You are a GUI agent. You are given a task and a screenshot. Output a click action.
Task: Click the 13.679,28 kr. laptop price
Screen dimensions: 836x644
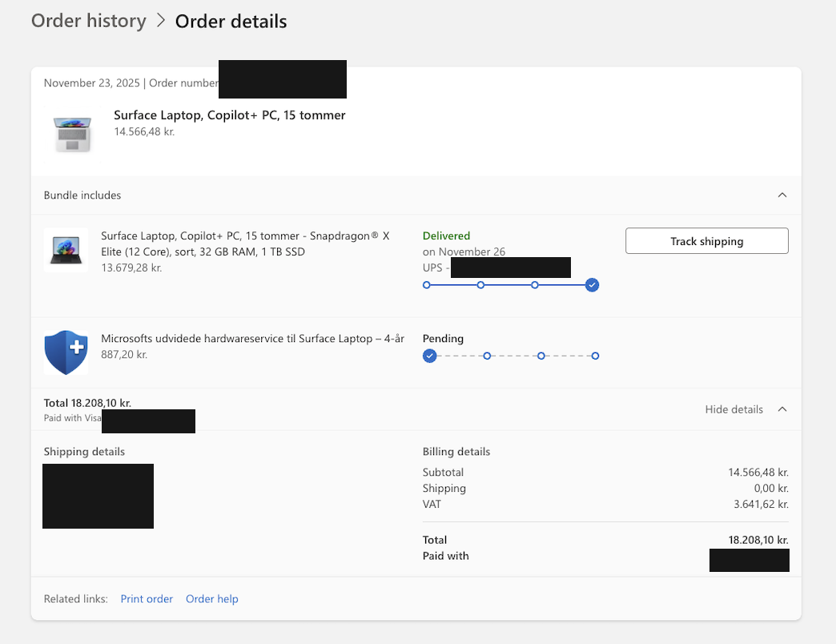(131, 268)
